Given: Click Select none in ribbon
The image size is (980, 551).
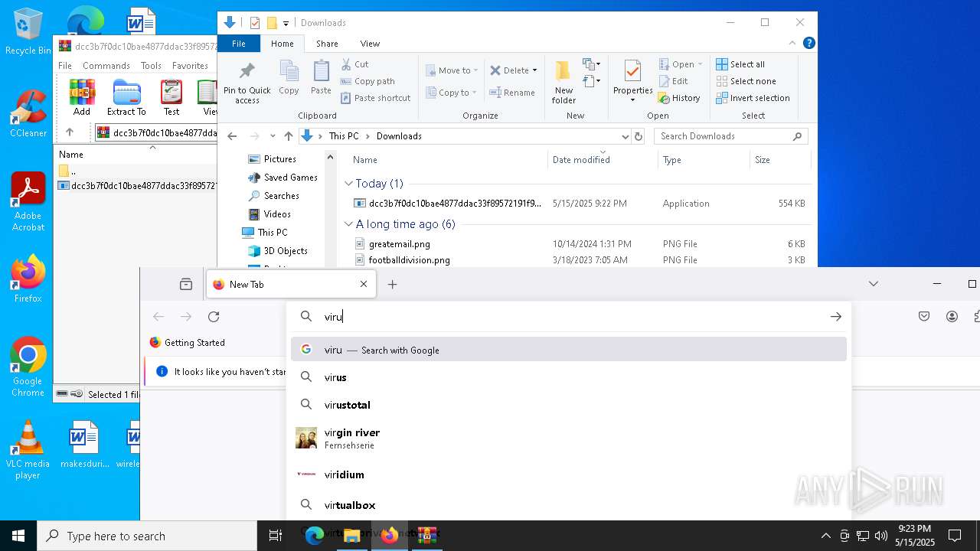Looking at the screenshot, I should (746, 81).
